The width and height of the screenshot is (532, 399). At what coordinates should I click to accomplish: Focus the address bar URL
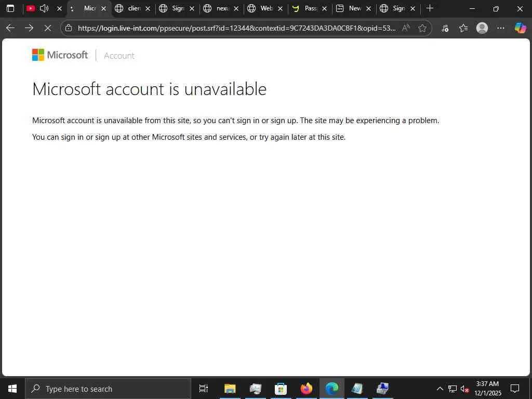click(x=236, y=28)
